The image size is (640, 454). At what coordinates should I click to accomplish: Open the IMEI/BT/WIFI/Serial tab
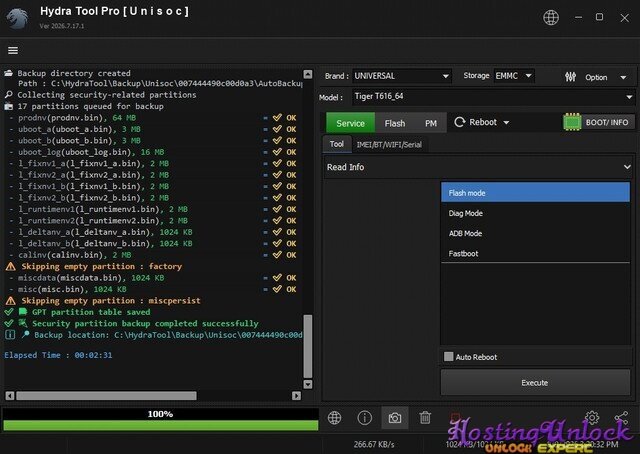pyautogui.click(x=389, y=145)
